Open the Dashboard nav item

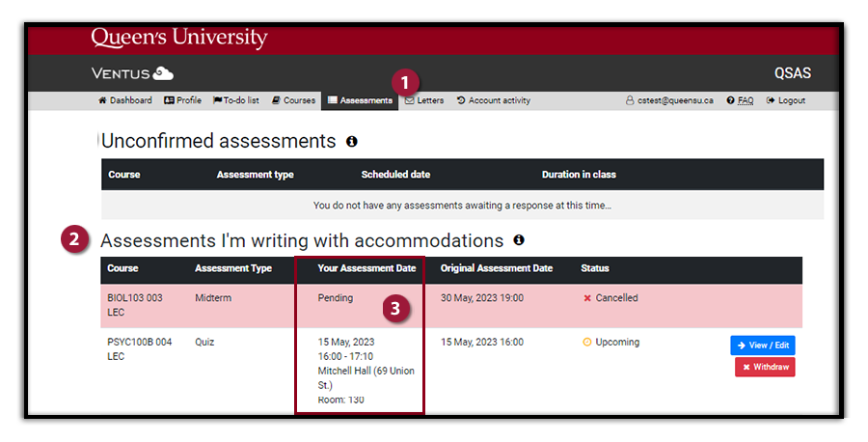125,100
